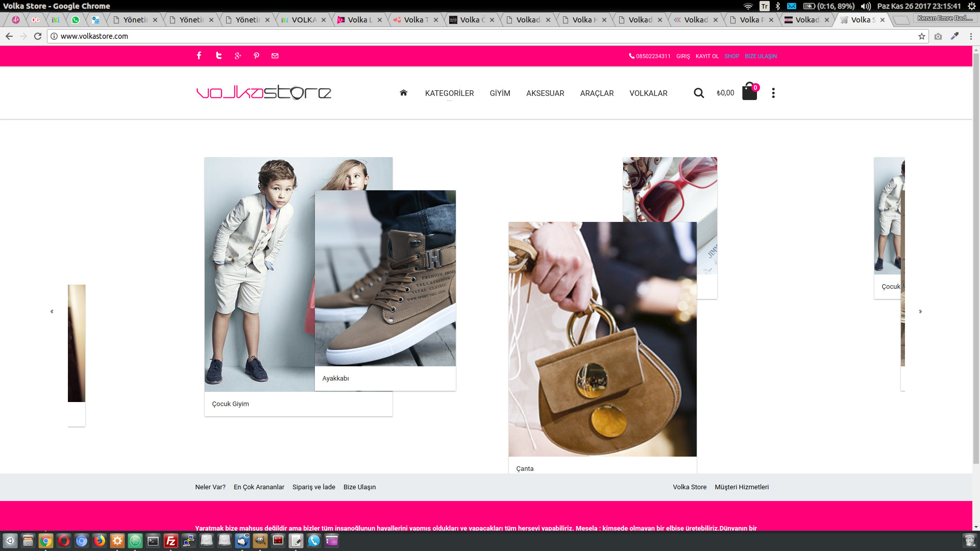
Task: Open the Bize Ulaşın footer link
Action: [x=359, y=487]
